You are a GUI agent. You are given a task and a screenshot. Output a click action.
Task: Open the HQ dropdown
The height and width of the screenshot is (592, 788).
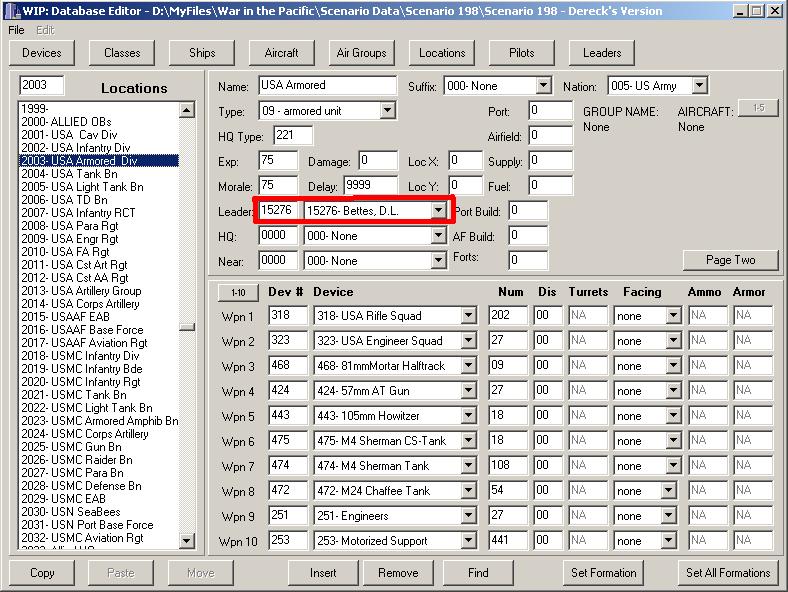438,236
